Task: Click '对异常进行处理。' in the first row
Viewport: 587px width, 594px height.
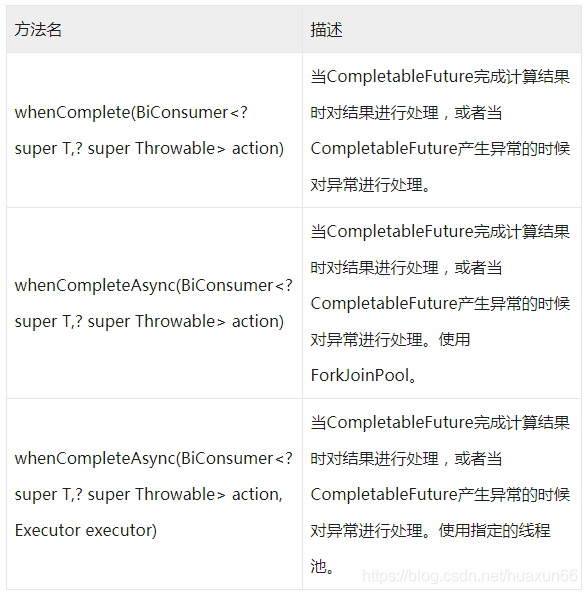Action: (370, 184)
